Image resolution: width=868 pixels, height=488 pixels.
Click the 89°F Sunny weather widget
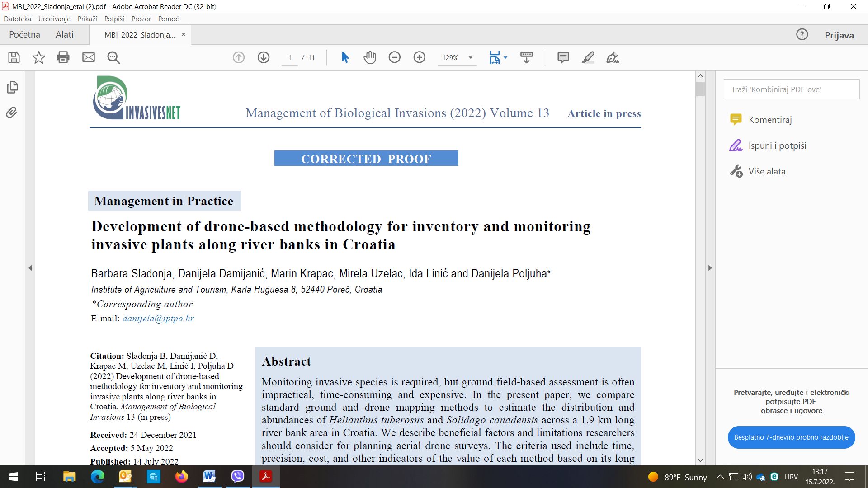click(x=677, y=477)
